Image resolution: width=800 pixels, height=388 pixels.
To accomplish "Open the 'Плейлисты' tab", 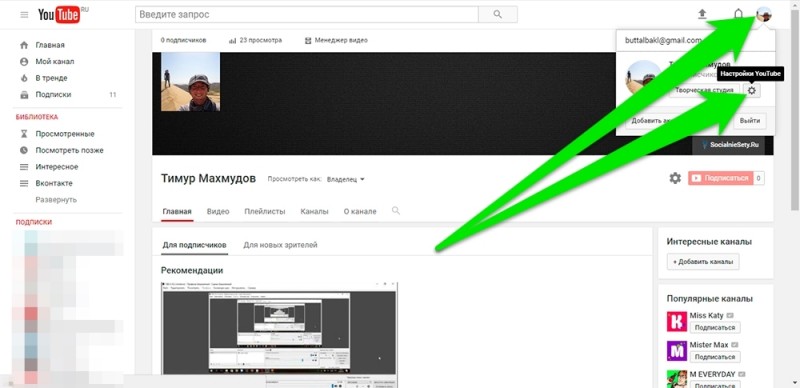I will 265,211.
